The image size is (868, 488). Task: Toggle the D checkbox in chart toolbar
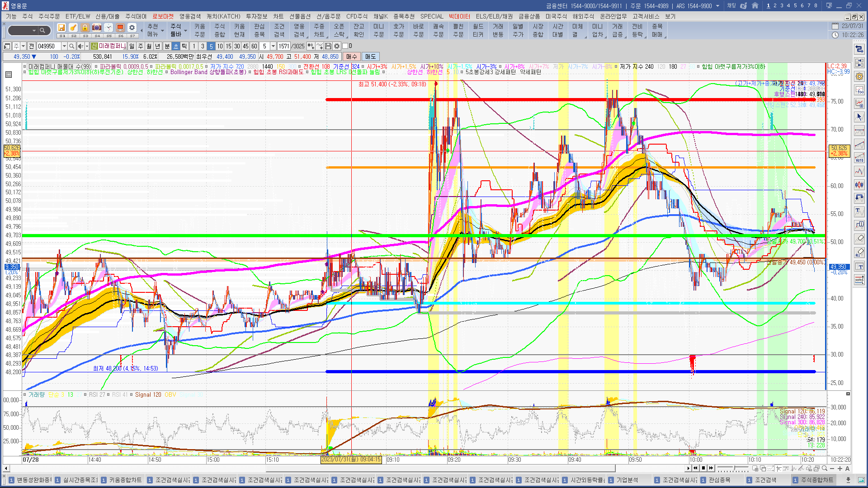345,46
